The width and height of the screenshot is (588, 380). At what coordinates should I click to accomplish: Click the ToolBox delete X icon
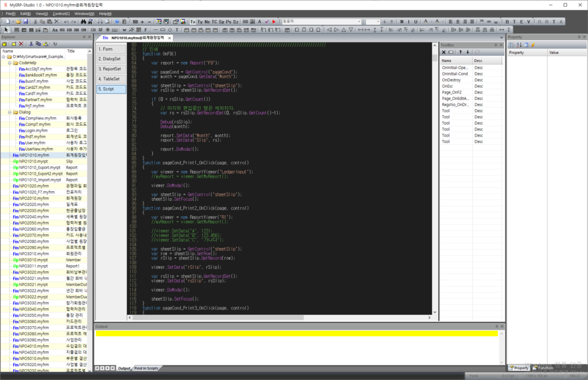444,52
